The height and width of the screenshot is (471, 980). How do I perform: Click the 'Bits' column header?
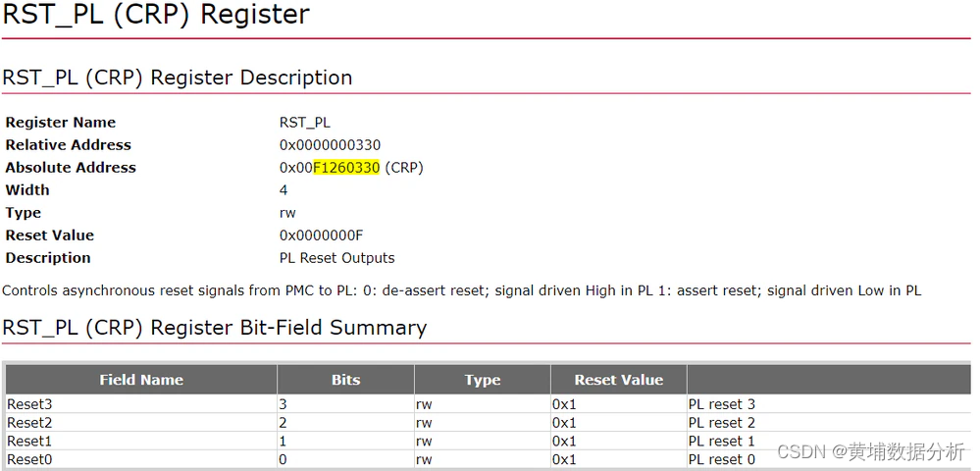pyautogui.click(x=345, y=380)
